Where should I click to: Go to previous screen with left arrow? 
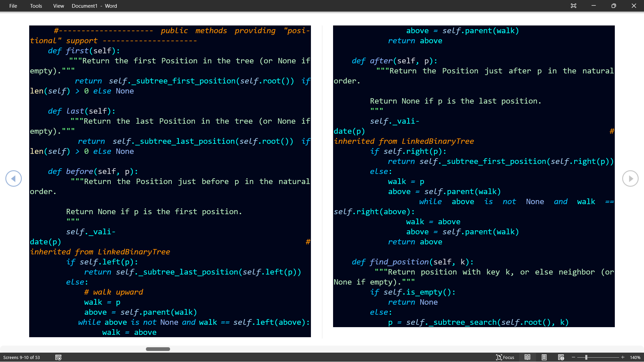[13, 179]
